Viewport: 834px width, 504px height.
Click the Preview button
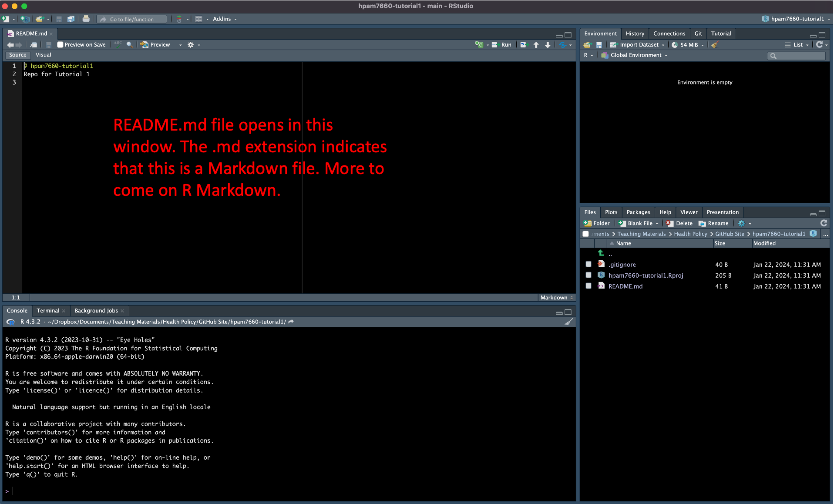coord(155,45)
